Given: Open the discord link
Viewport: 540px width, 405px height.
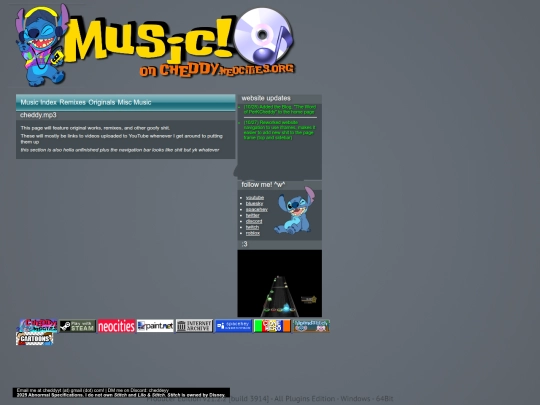Looking at the screenshot, I should pyautogui.click(x=254, y=221).
